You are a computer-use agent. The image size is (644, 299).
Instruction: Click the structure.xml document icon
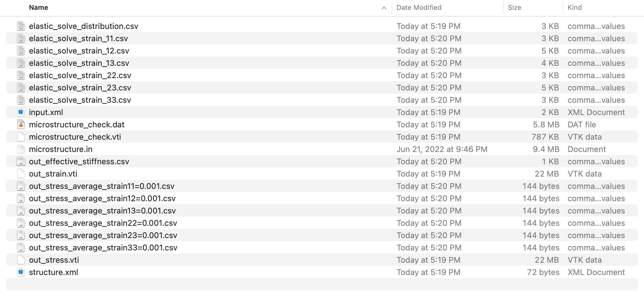[21, 272]
